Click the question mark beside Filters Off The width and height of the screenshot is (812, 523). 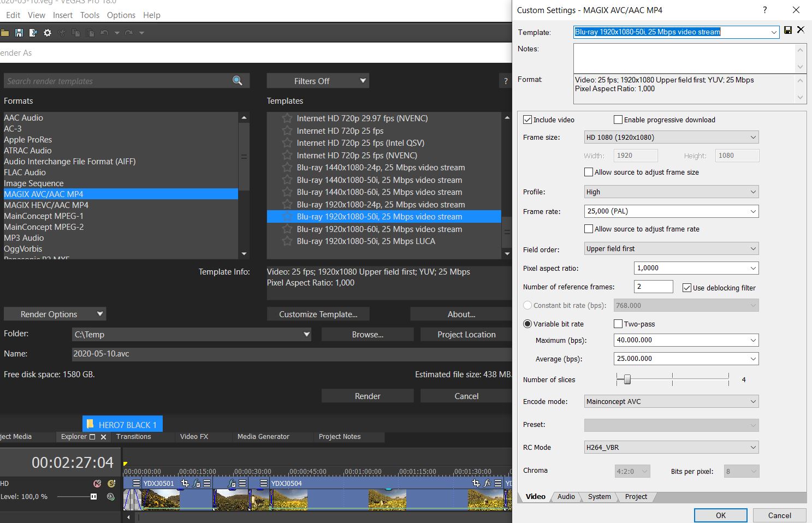[x=506, y=81]
